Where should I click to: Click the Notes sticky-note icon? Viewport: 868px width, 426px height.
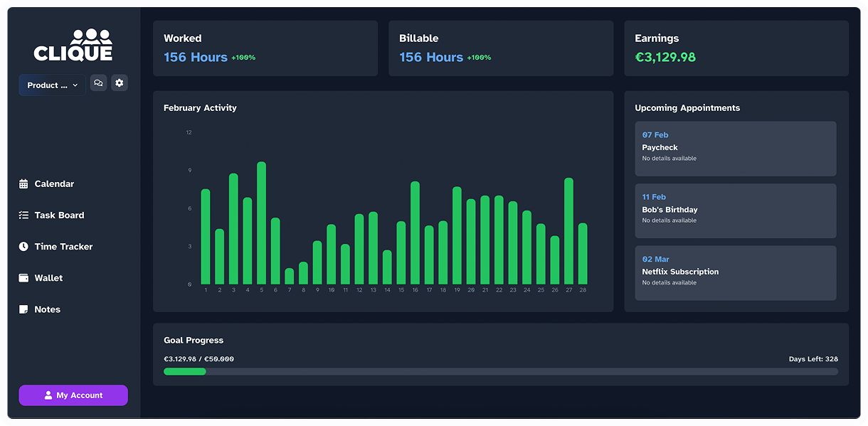coord(23,309)
